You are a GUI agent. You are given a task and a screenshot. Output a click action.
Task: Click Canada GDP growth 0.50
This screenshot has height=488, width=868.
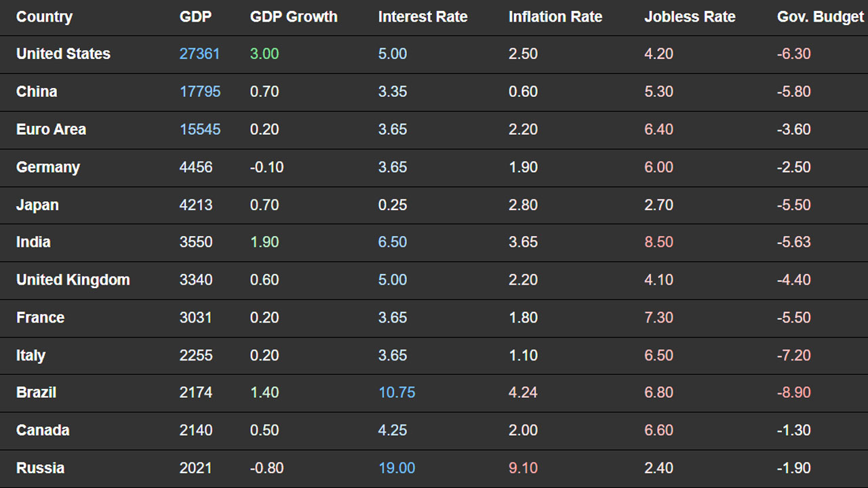(x=264, y=430)
